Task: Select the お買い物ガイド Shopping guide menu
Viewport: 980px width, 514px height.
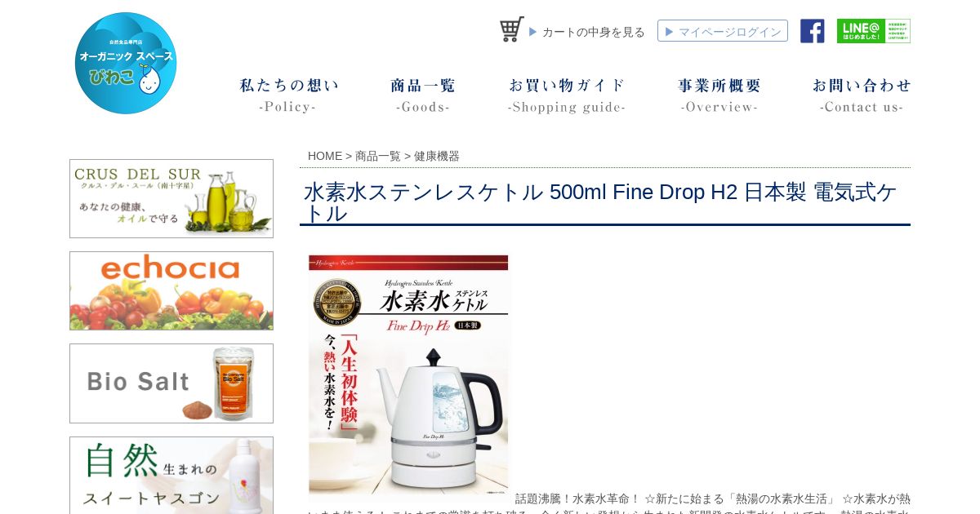Action: pyautogui.click(x=567, y=95)
